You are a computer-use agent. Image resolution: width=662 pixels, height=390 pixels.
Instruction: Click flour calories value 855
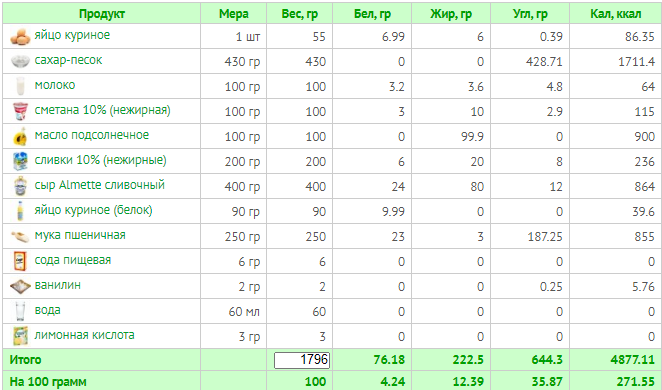point(644,237)
